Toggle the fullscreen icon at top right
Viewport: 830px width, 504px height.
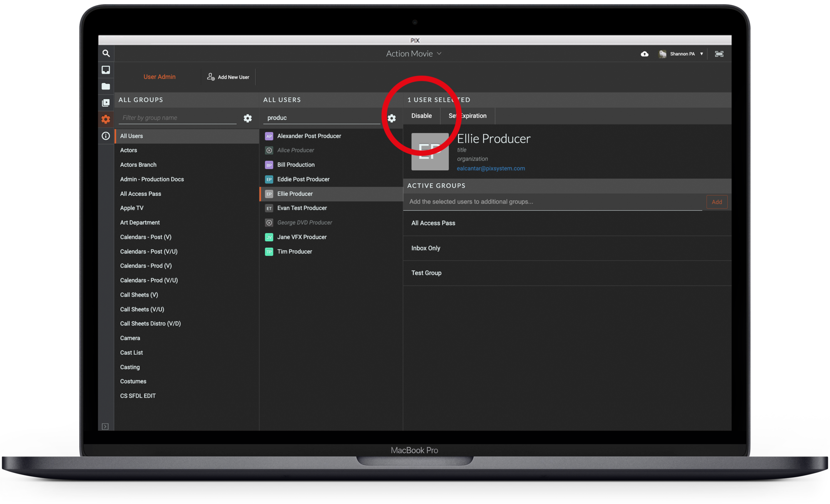click(719, 54)
